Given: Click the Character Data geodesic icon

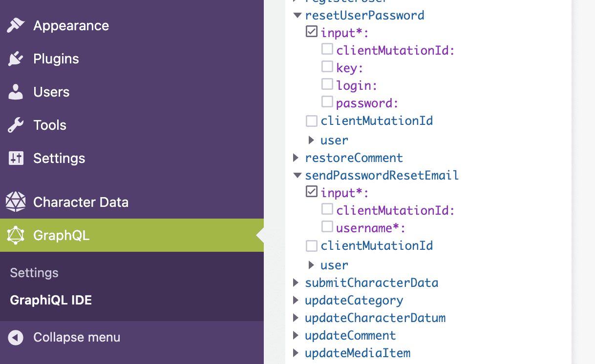Looking at the screenshot, I should point(16,202).
